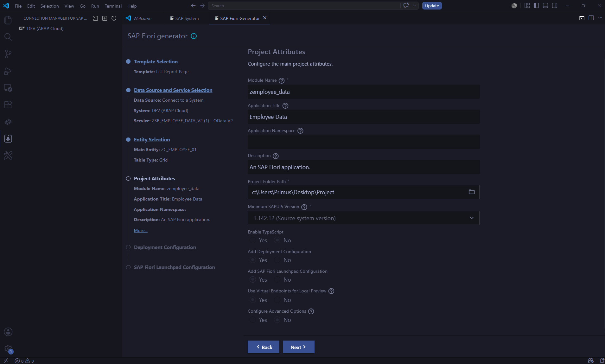Show help for Application Namespace field

pos(300,131)
